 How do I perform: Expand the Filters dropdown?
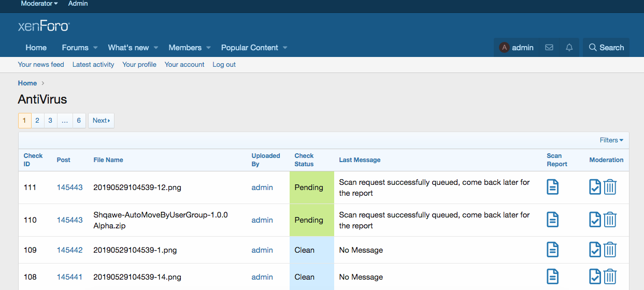click(x=611, y=140)
